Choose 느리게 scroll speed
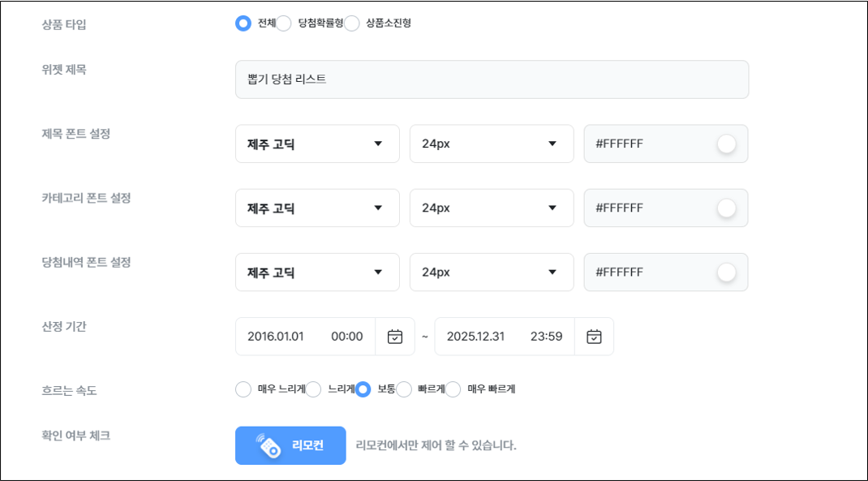This screenshot has height=481, width=868. coord(313,389)
